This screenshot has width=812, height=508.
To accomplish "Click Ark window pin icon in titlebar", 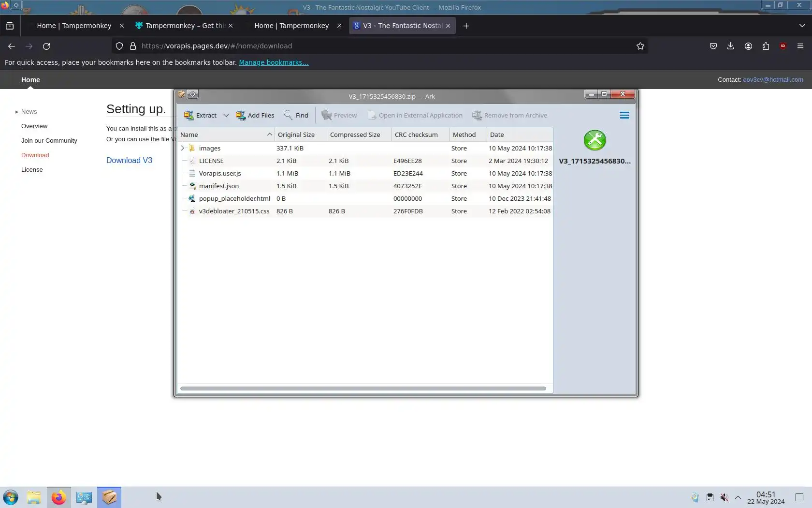I will click(193, 94).
